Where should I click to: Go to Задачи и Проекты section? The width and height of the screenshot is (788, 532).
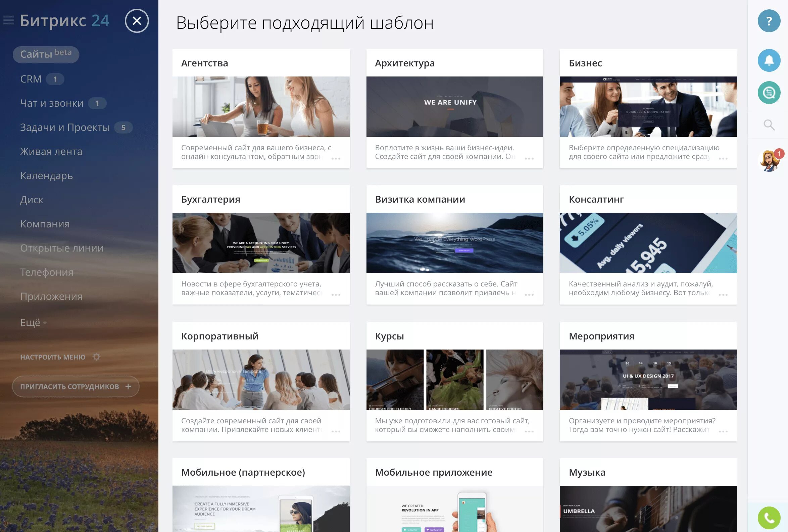pos(65,127)
